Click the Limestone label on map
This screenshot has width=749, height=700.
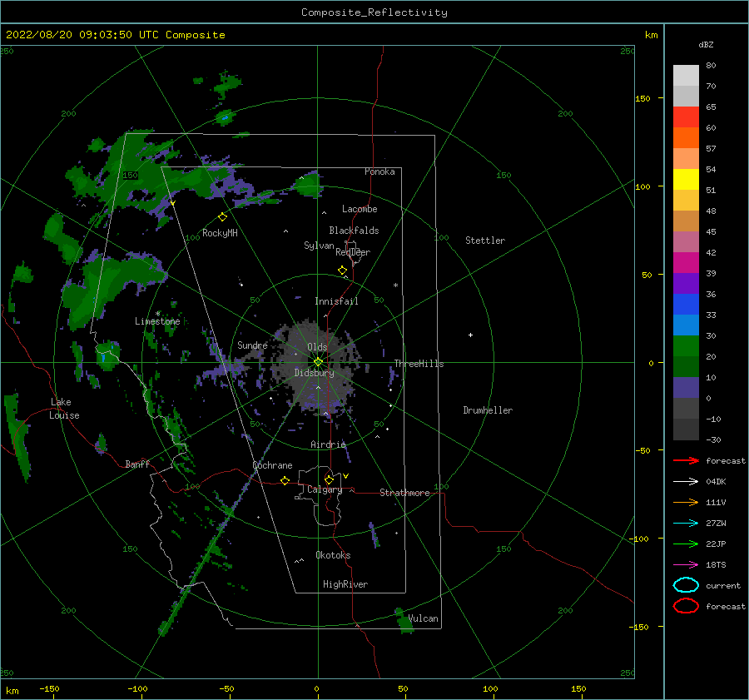point(157,321)
